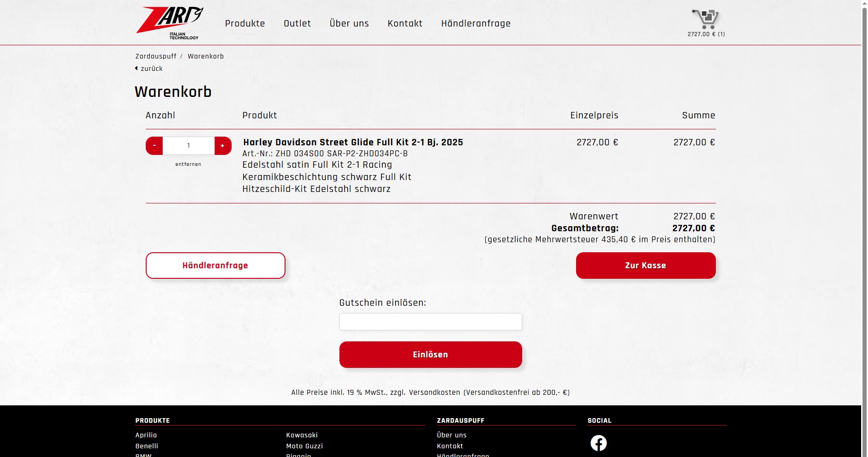Redeem voucher with the Einlösen button
The height and width of the screenshot is (457, 868).
(x=430, y=354)
